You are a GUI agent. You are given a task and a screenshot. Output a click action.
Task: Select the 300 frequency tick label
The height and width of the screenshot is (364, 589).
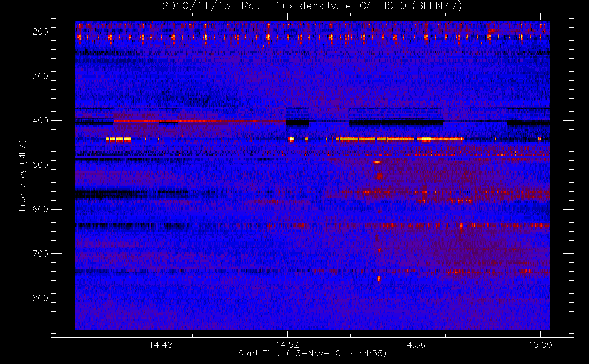pyautogui.click(x=40, y=76)
